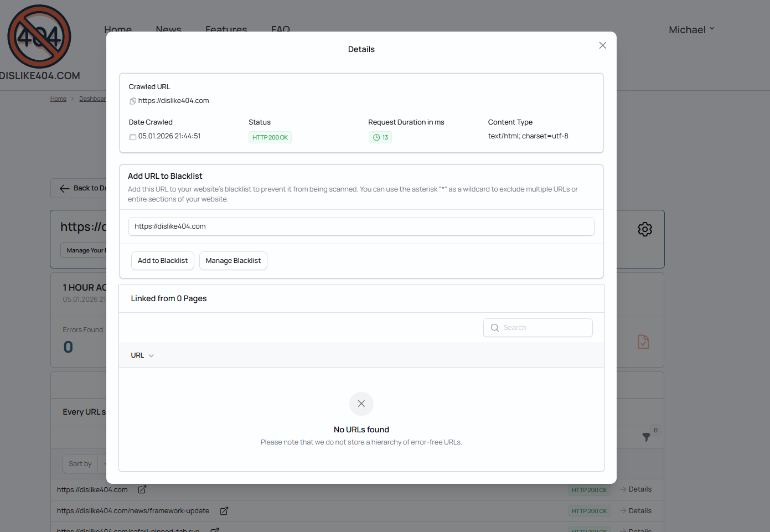Screen dimensions: 770x532
Task: Open framework-update URL external link icon
Action: coord(224,511)
